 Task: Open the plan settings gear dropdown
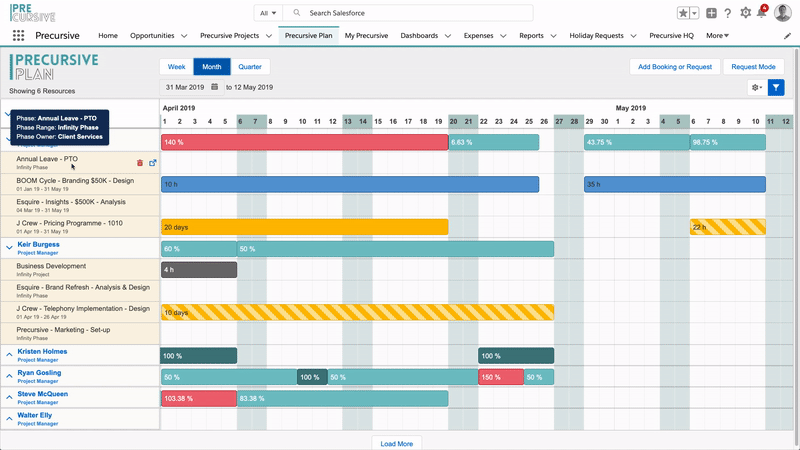pyautogui.click(x=757, y=88)
